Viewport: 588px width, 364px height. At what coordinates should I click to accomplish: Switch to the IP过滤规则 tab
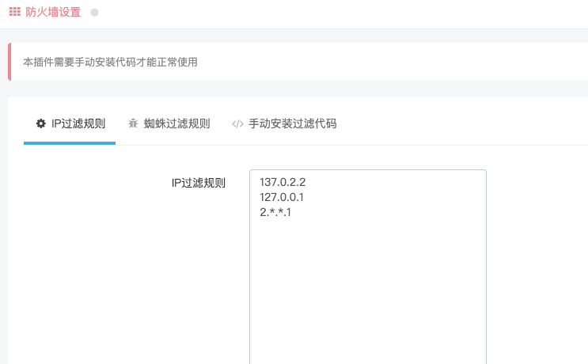click(x=70, y=123)
